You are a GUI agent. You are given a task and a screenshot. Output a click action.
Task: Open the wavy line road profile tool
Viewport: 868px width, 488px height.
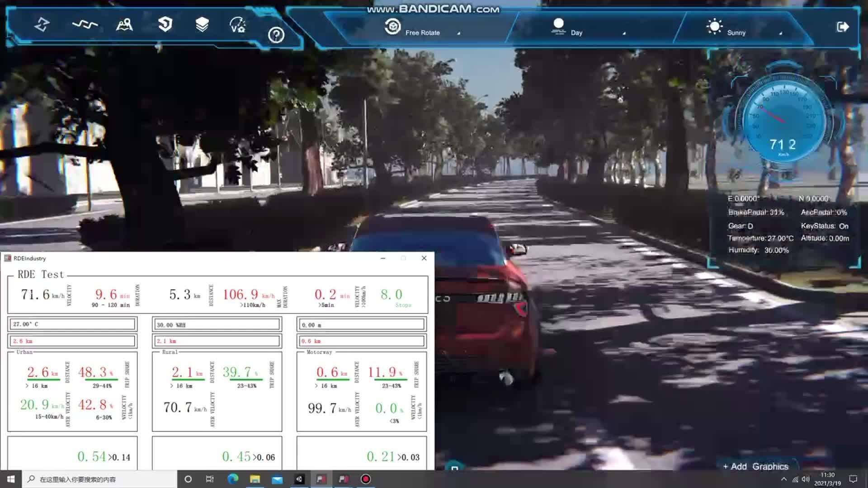pos(85,24)
